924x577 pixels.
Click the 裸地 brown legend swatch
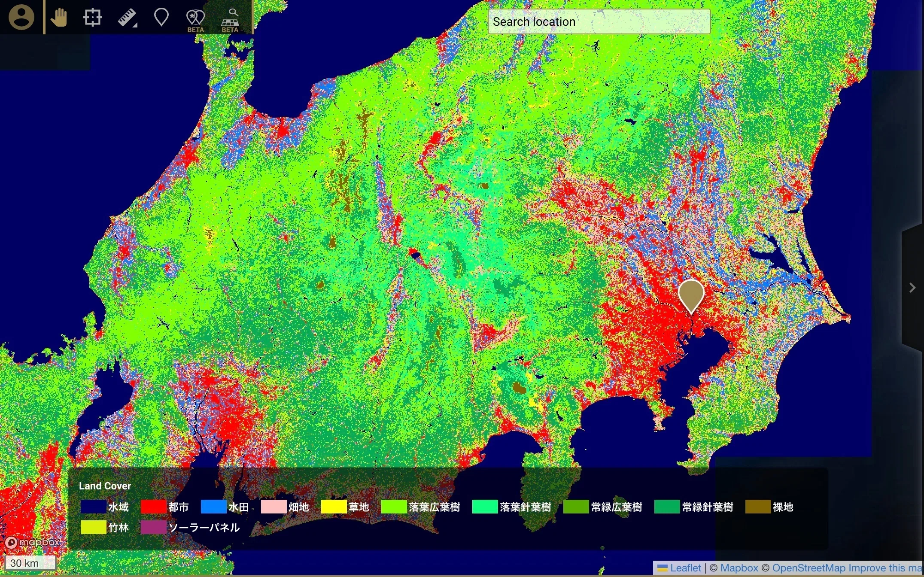pos(758,507)
